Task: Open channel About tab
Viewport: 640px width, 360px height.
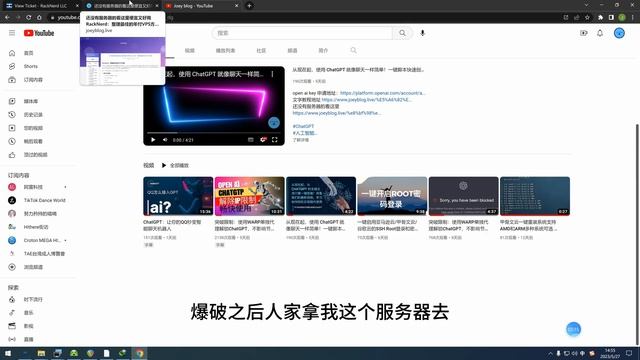Action: 323,51
